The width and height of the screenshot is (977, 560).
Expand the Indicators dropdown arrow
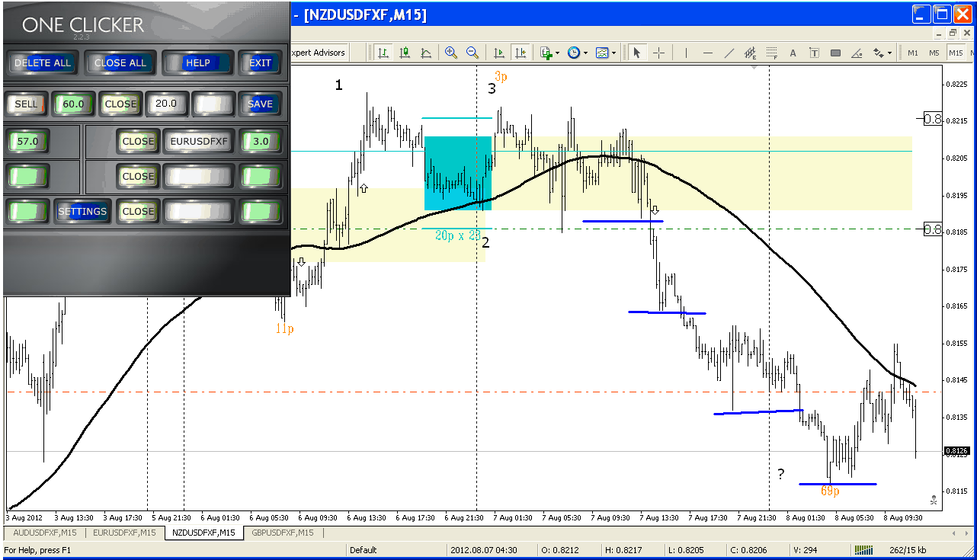click(x=558, y=53)
